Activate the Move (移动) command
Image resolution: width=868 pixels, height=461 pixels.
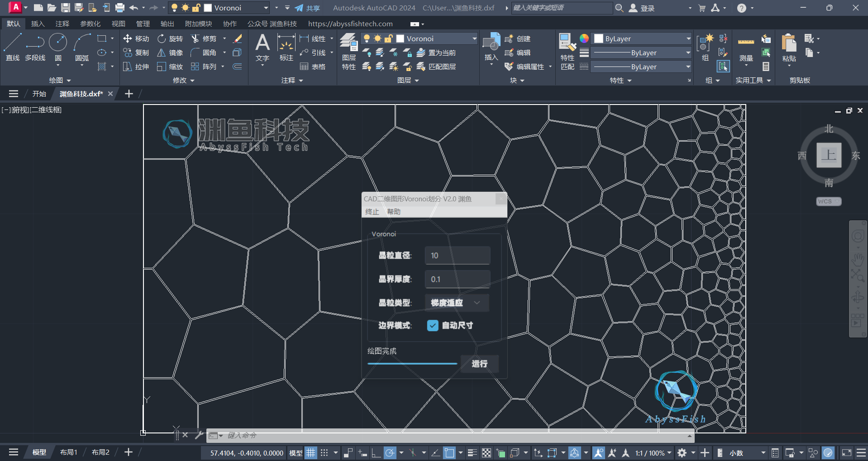[136, 39]
